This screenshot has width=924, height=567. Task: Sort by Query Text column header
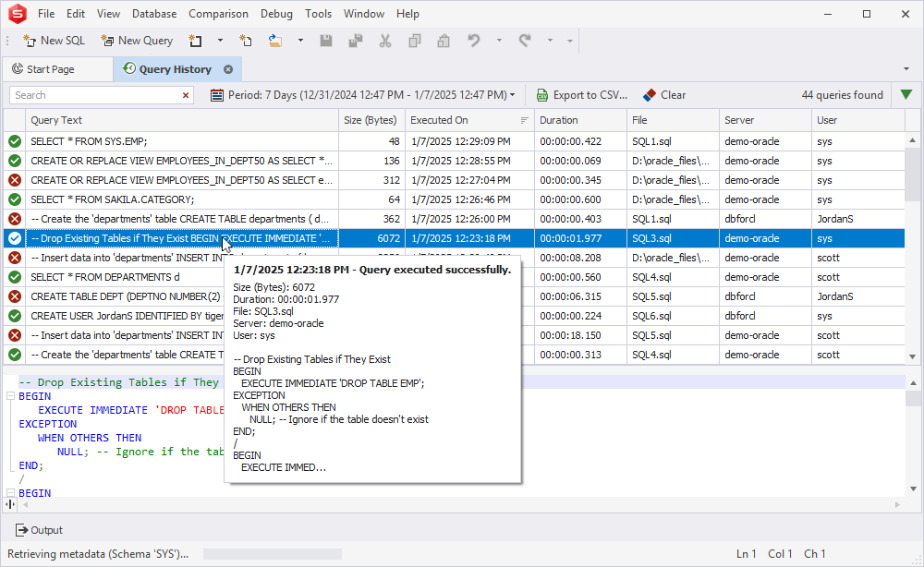tap(182, 120)
